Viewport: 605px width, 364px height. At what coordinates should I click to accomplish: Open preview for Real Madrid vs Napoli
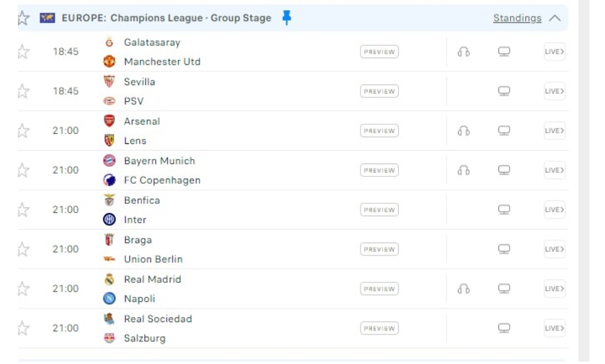[x=379, y=289]
